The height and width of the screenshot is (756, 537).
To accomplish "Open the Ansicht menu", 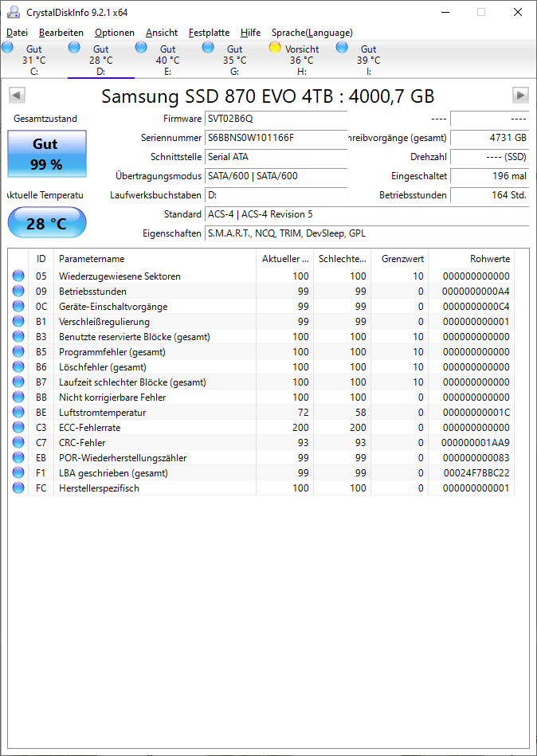I will coord(162,33).
